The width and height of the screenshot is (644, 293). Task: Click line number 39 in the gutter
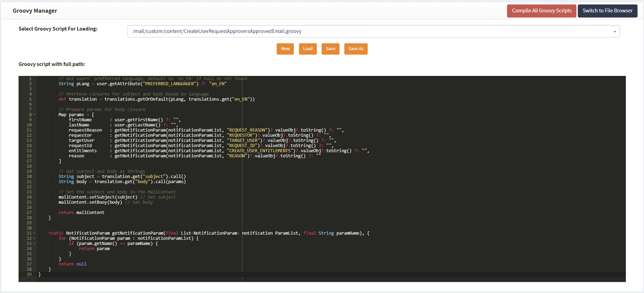pos(29,274)
